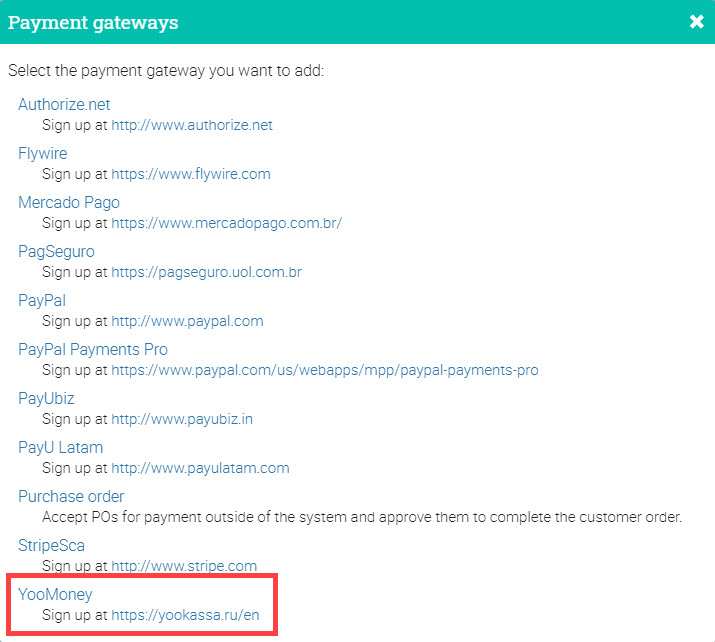715x642 pixels.
Task: Add the StripeSca gateway
Action: [x=51, y=546]
